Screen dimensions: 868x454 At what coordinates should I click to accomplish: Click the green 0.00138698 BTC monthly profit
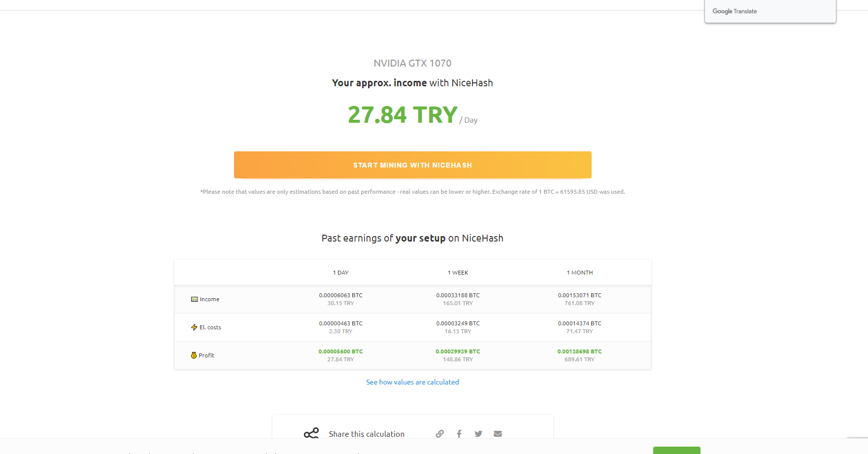click(580, 351)
